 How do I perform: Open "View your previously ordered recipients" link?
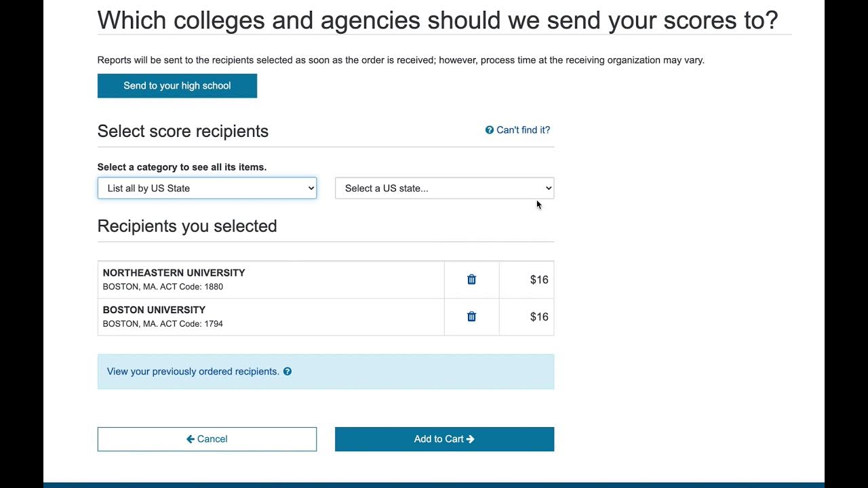193,371
